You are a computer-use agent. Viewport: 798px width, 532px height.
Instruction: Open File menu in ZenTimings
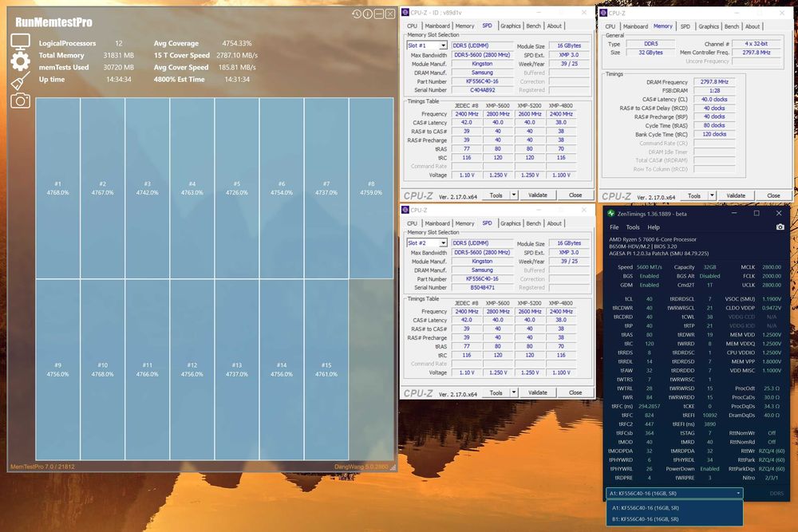pos(614,227)
